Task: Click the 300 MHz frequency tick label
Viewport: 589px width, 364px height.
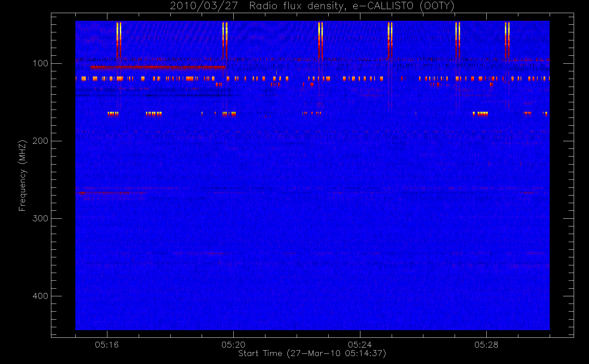Action: [x=40, y=218]
